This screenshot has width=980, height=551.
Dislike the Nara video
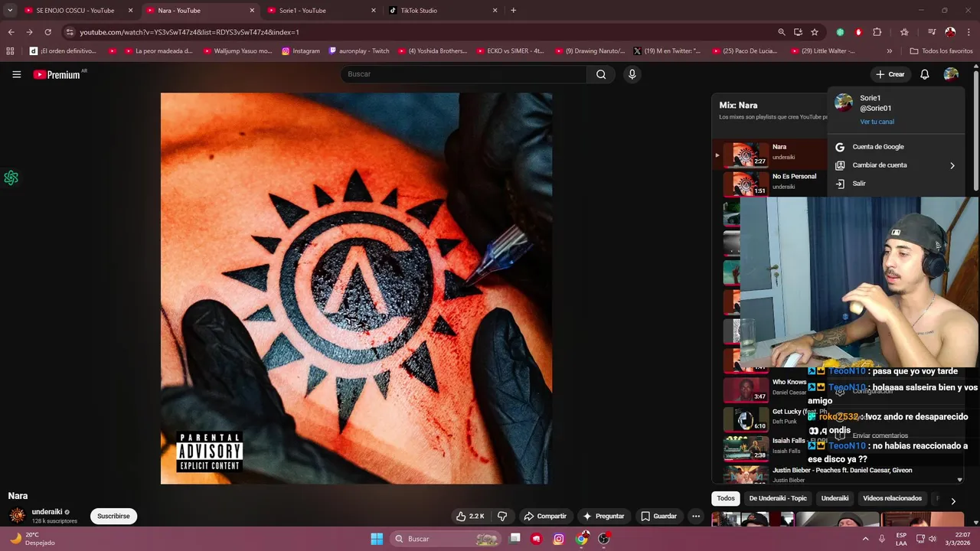[502, 516]
